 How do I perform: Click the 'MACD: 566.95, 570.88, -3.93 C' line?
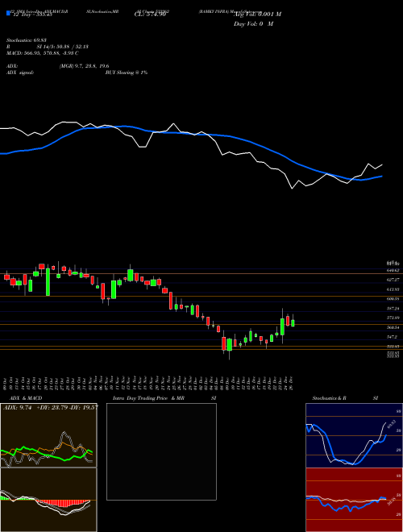tap(43, 53)
